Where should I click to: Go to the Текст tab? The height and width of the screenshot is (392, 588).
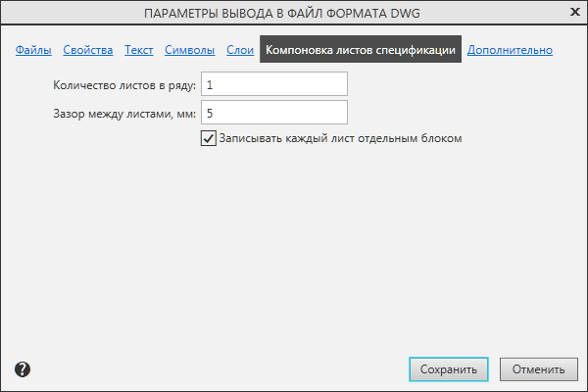coord(139,50)
